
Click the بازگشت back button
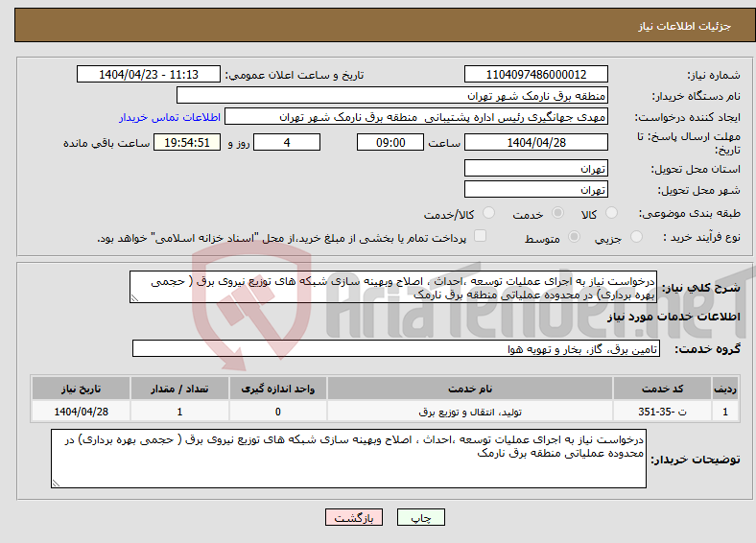[354, 517]
